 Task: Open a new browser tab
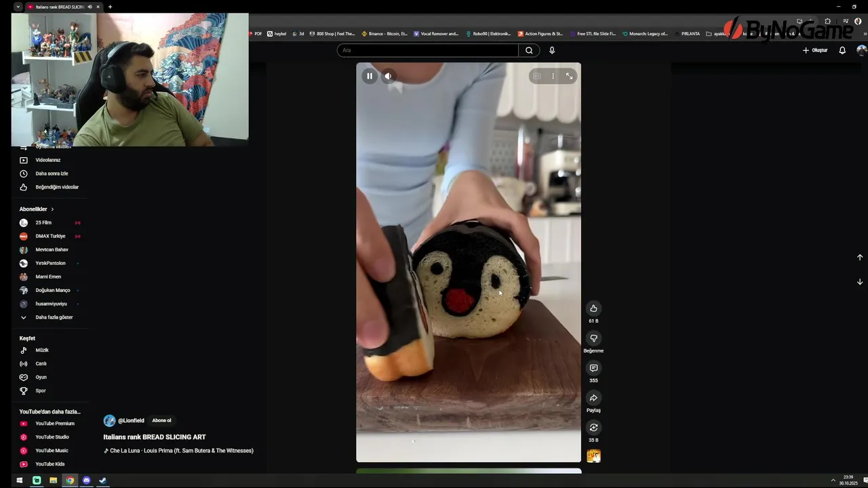click(x=110, y=7)
